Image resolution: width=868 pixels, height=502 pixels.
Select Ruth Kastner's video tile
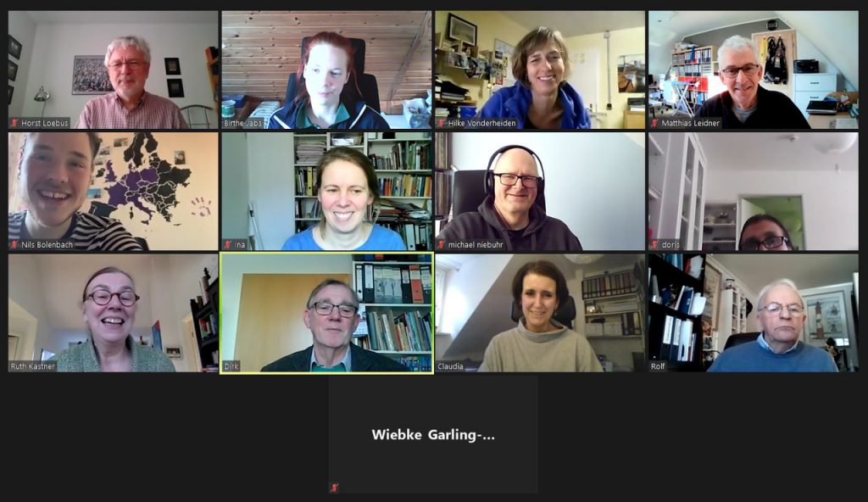point(114,313)
